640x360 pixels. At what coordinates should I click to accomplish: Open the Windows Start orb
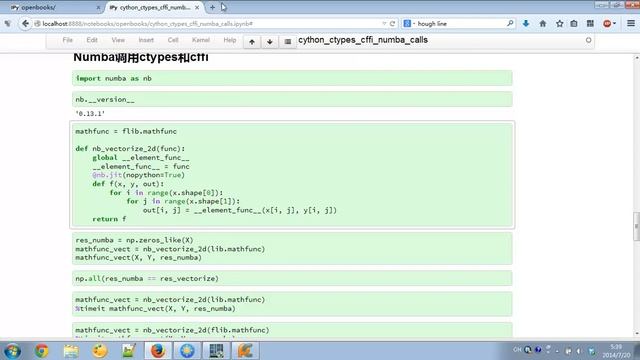point(12,351)
